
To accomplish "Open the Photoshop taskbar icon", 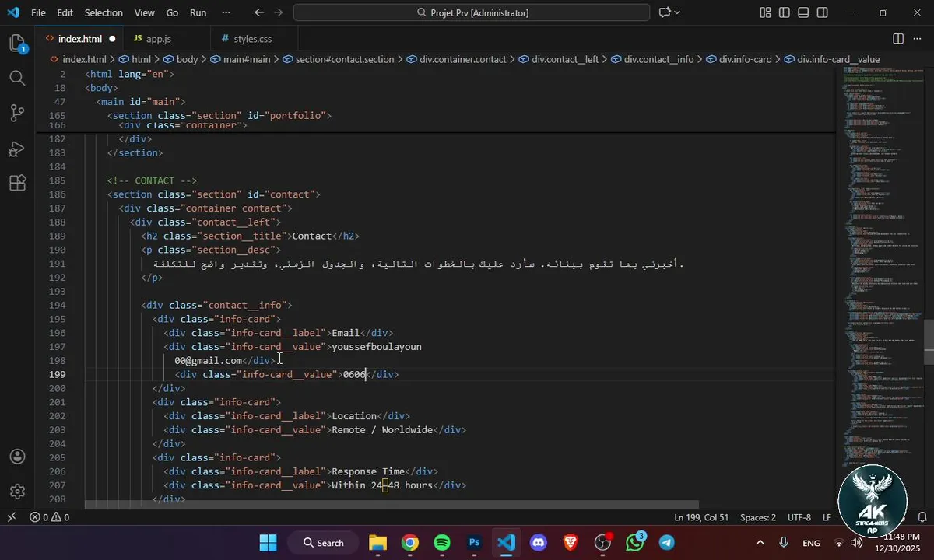I will [474, 543].
